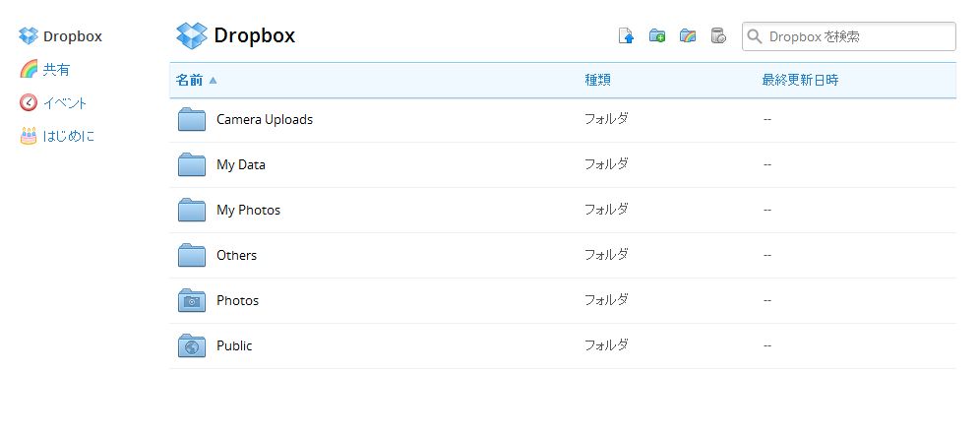The width and height of the screenshot is (980, 435).
Task: Open the Dropbox link in the sidebar
Action: point(73,36)
